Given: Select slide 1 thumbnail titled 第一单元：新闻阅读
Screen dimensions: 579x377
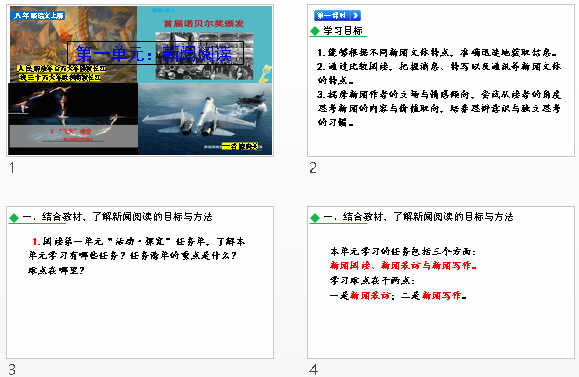Looking at the screenshot, I should (x=140, y=80).
